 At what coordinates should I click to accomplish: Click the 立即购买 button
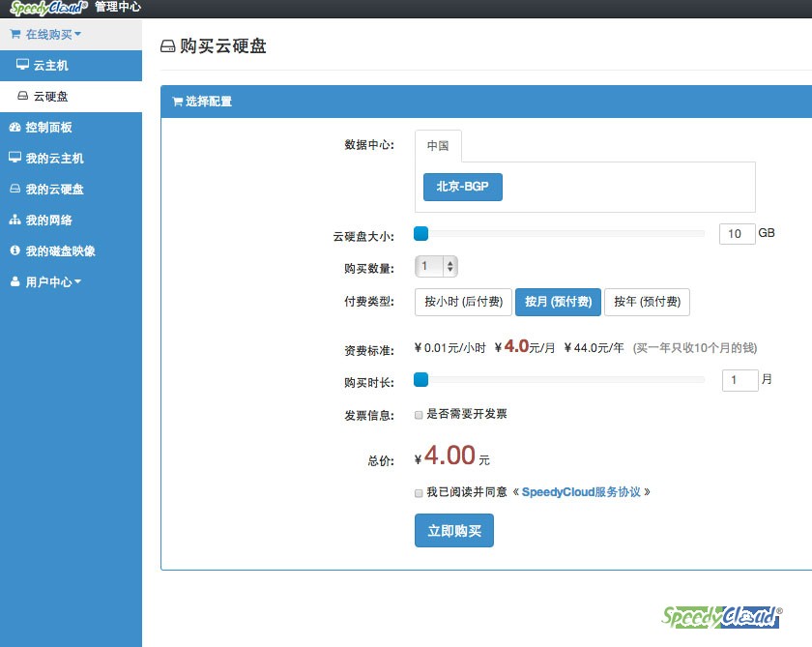454,530
